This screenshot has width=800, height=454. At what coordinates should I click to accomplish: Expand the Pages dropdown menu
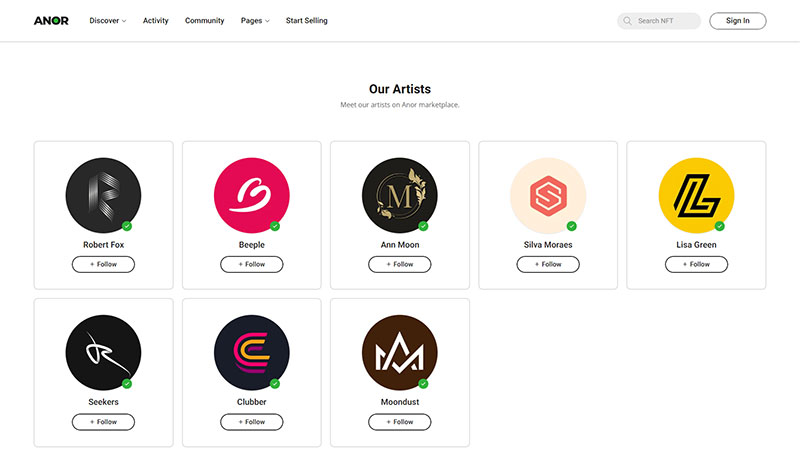(x=255, y=21)
